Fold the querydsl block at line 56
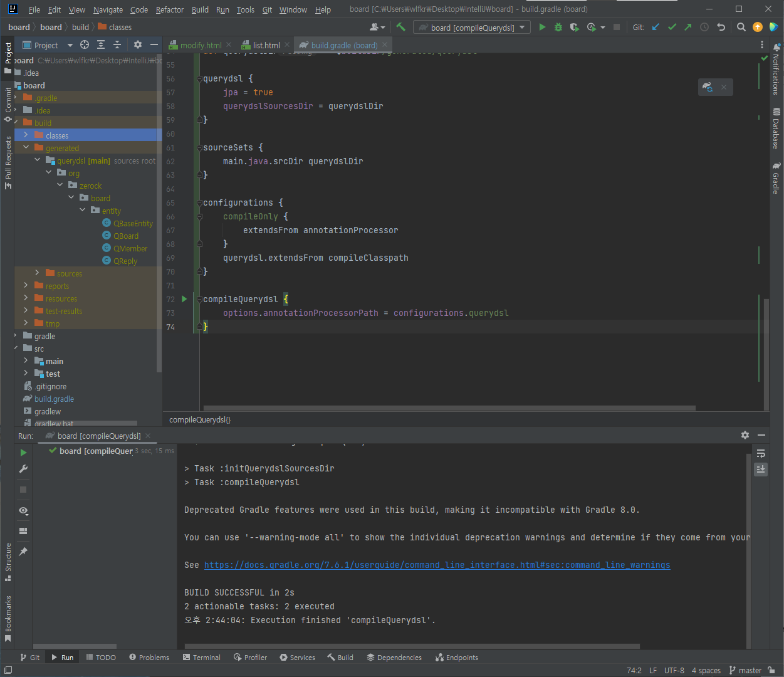 click(199, 79)
